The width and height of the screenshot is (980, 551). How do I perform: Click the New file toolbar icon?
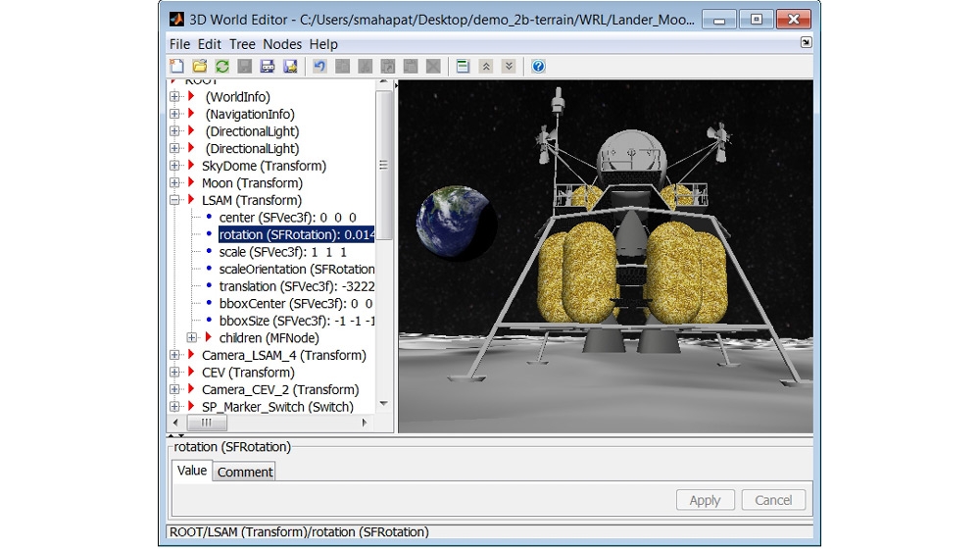(x=177, y=66)
